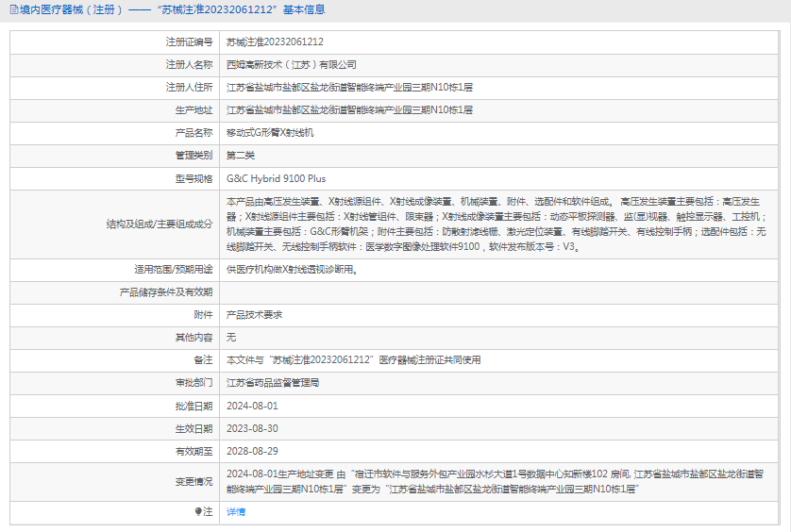Select approval department 江苏省药品监督管理局
This screenshot has width=791, height=532.
tap(273, 383)
